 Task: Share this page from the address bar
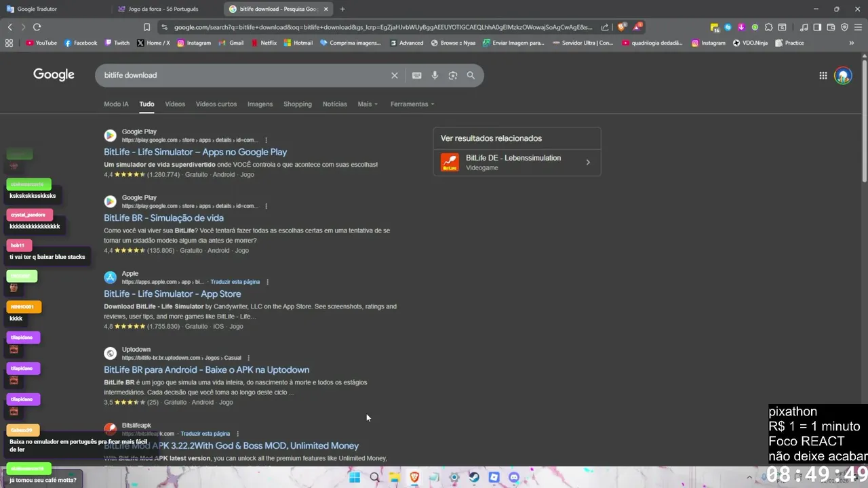click(x=605, y=27)
